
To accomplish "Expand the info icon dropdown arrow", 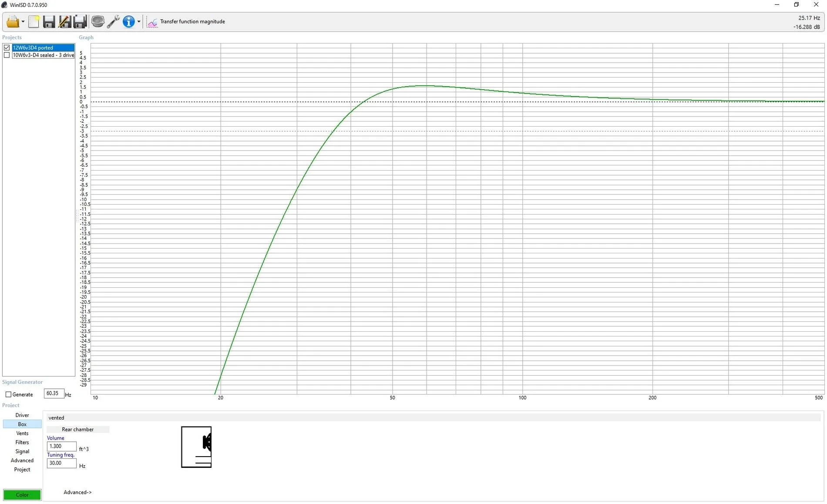I will [139, 22].
